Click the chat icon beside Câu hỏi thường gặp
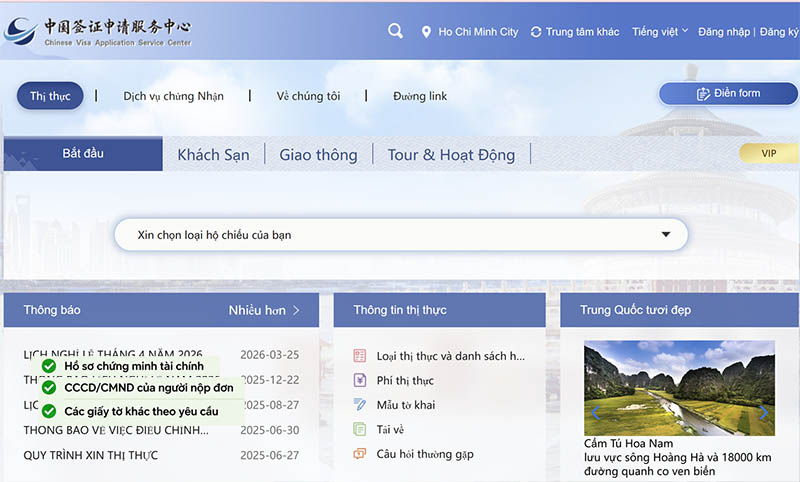This screenshot has height=482, width=800. coord(360,453)
